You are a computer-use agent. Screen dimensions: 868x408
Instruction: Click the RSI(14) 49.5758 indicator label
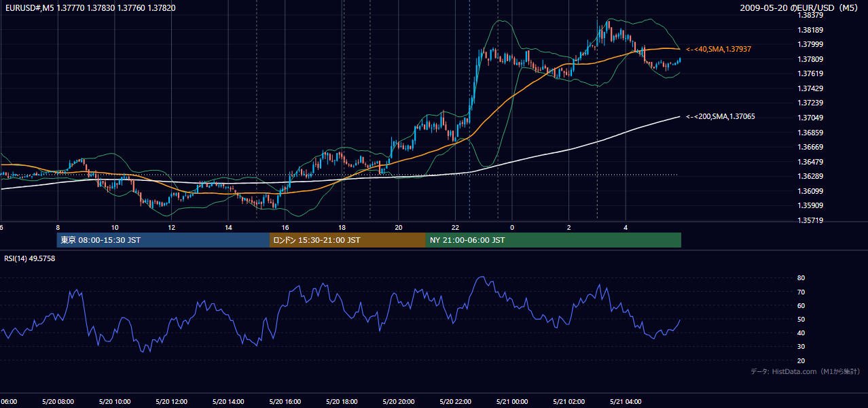[x=30, y=258]
